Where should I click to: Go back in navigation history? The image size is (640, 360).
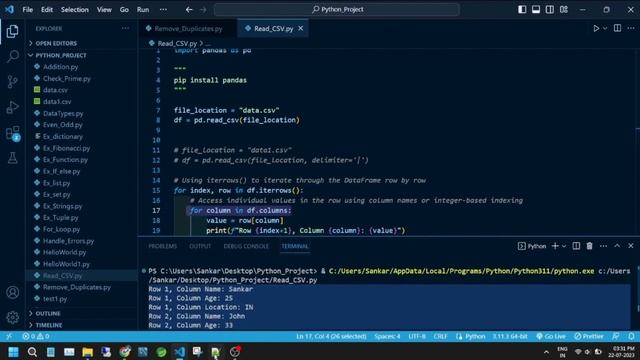[189, 9]
